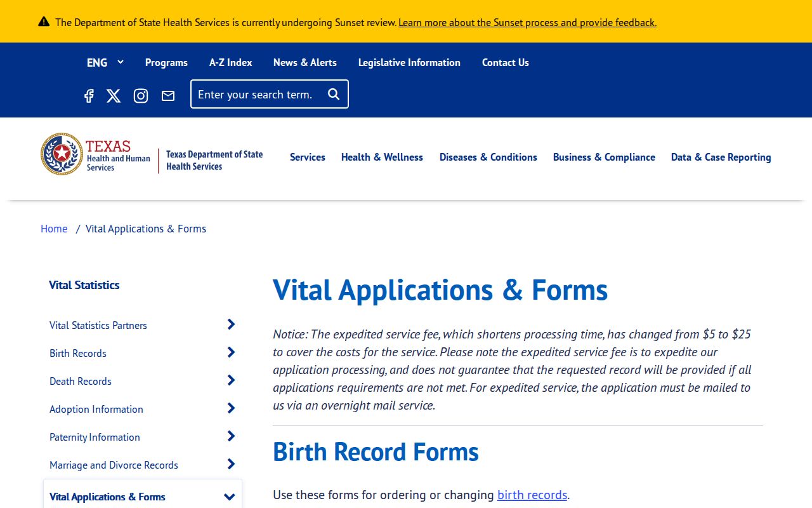The width and height of the screenshot is (812, 508).
Task: Open Birth Records sidebar link
Action: 78,353
